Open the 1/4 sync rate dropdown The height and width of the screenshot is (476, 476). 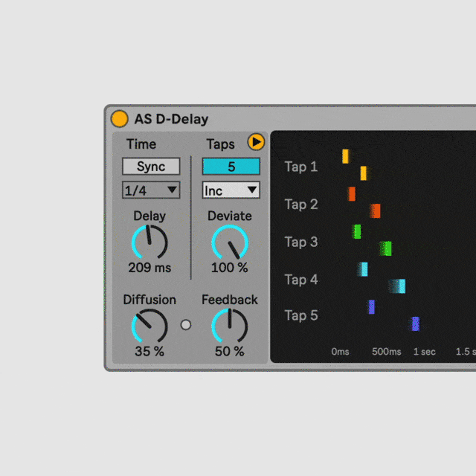coord(151,190)
